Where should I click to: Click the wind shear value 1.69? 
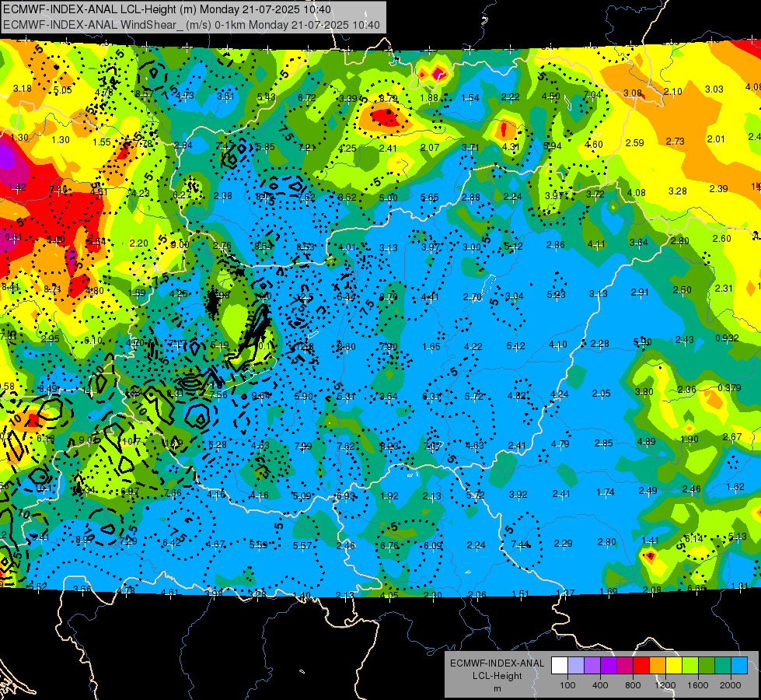point(609,591)
